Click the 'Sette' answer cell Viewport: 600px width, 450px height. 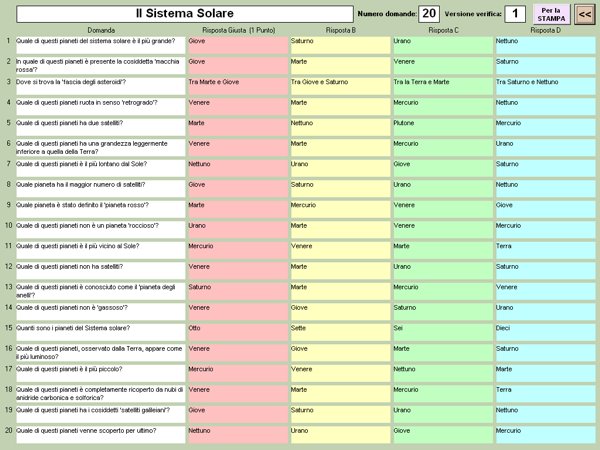tap(340, 332)
